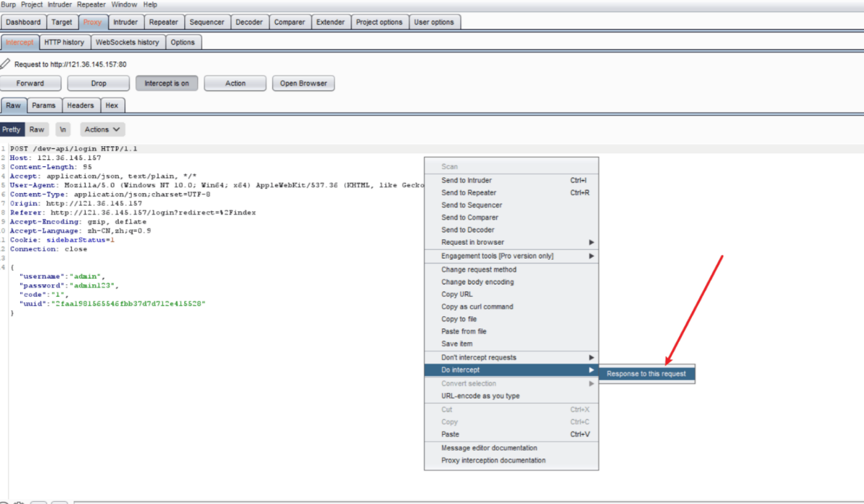This screenshot has width=864, height=504.
Task: Open the Comparer tab
Action: (x=289, y=22)
